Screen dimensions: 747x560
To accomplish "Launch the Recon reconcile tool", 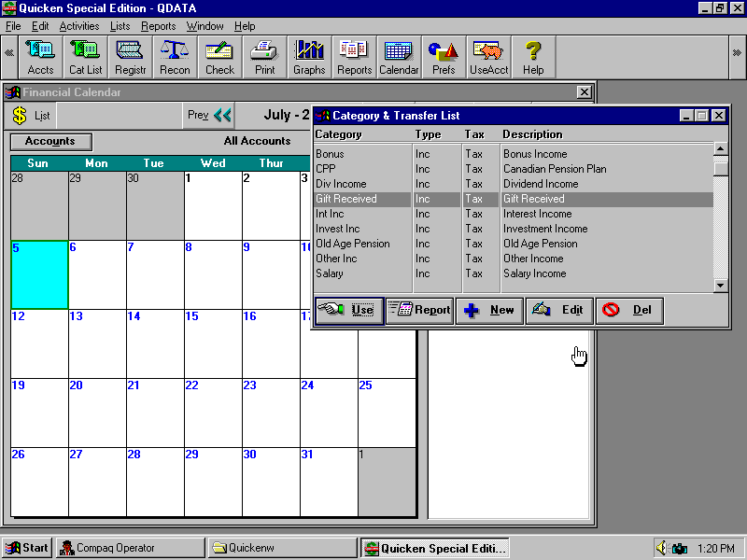I will pos(175,57).
